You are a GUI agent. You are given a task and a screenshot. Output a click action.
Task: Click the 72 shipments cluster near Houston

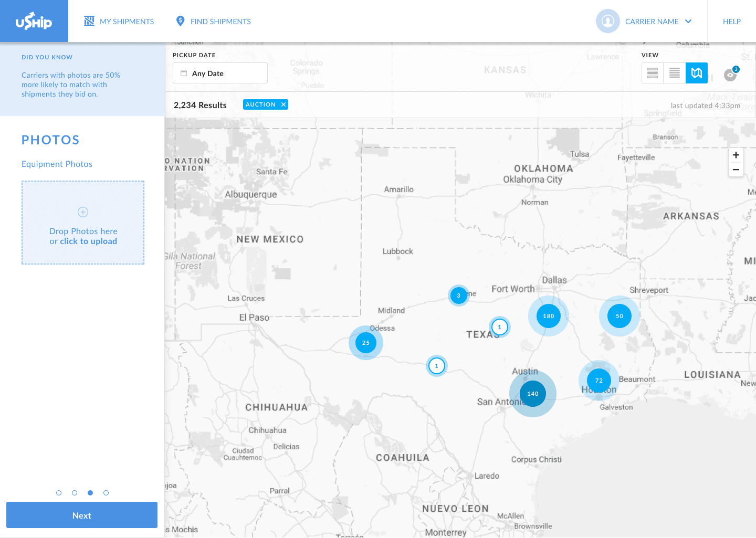tap(599, 381)
